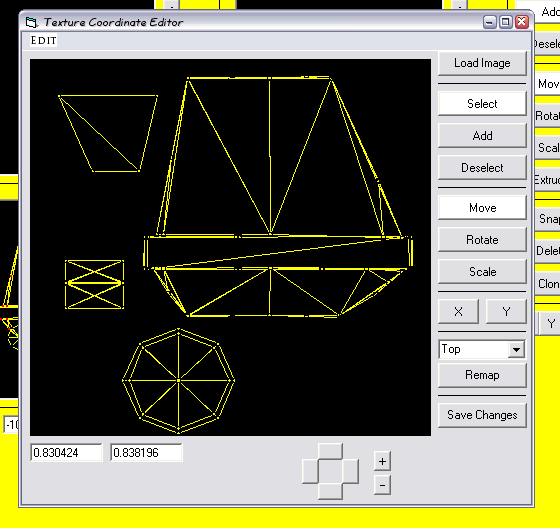Click the Remap button
560x528 pixels.
click(482, 375)
